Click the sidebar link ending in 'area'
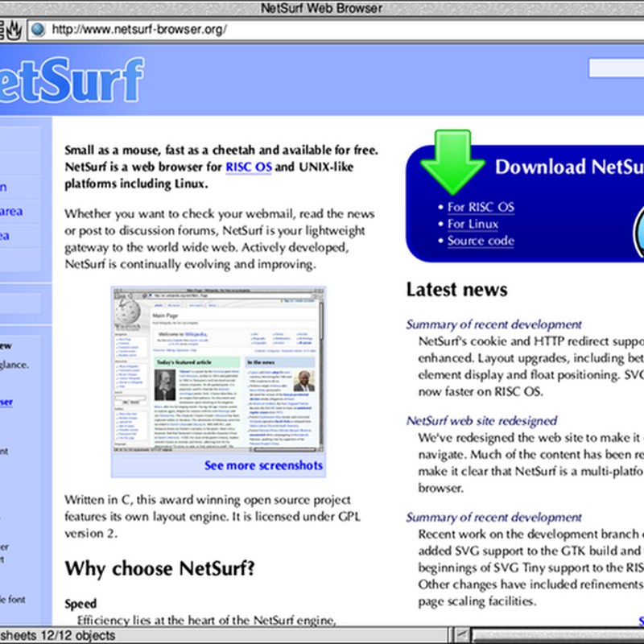644x644 pixels. click(x=11, y=212)
